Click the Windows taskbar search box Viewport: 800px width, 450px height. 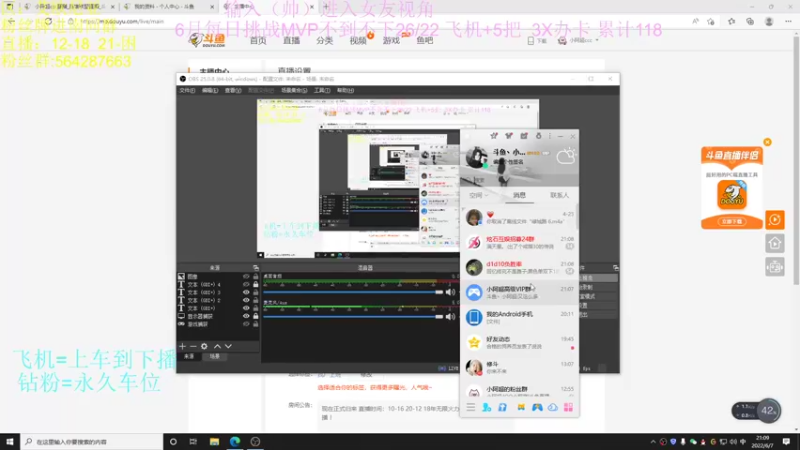[92, 441]
